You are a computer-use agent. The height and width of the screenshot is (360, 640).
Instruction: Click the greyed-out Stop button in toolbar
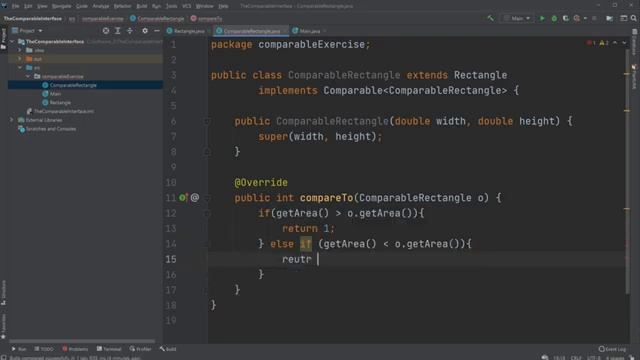tap(594, 18)
